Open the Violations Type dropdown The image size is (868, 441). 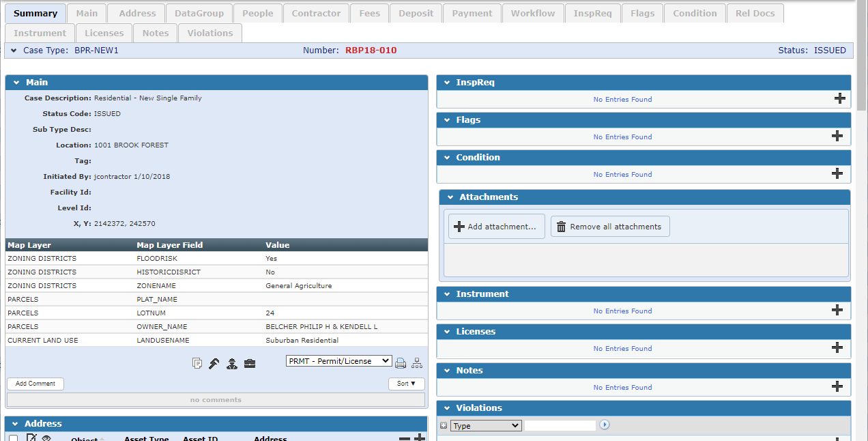click(x=486, y=426)
